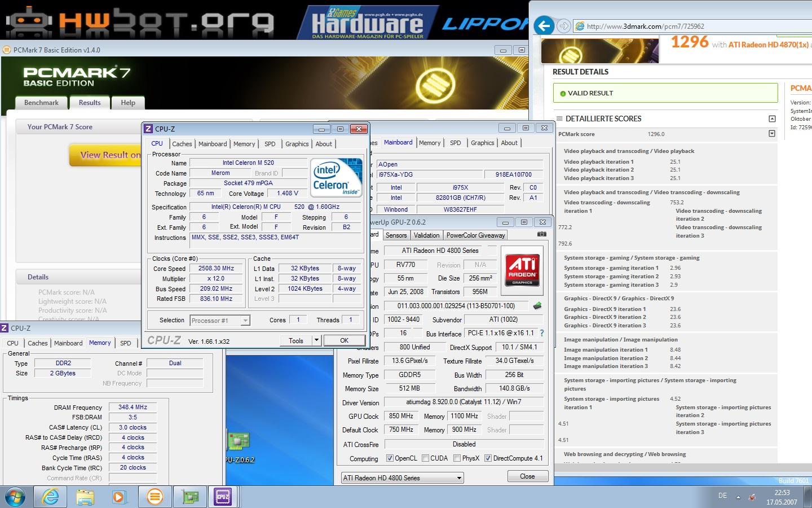Select PCMark Benchmark tab
Viewport: 812px width, 508px height.
41,103
